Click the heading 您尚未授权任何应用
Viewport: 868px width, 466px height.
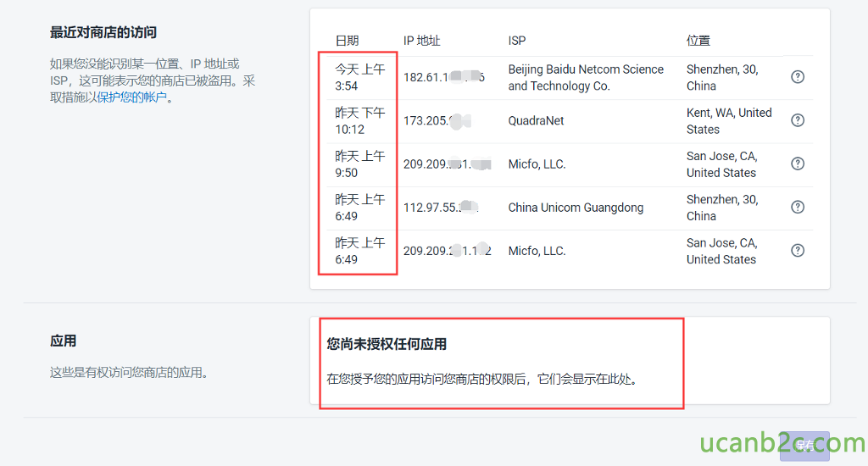coord(387,344)
